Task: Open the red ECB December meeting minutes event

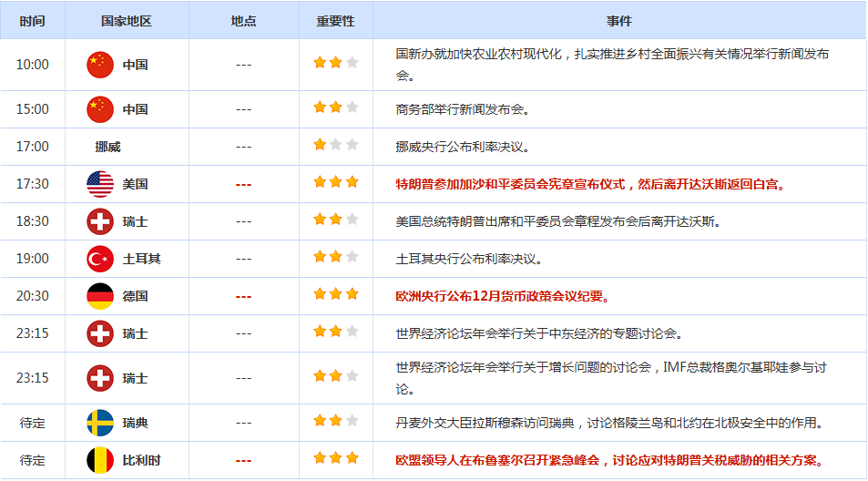Action: pyautogui.click(x=503, y=296)
